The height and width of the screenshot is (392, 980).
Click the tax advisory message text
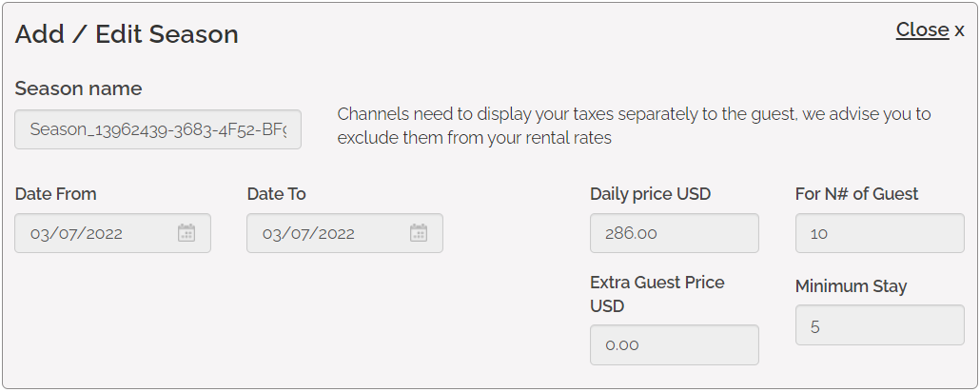point(634,126)
